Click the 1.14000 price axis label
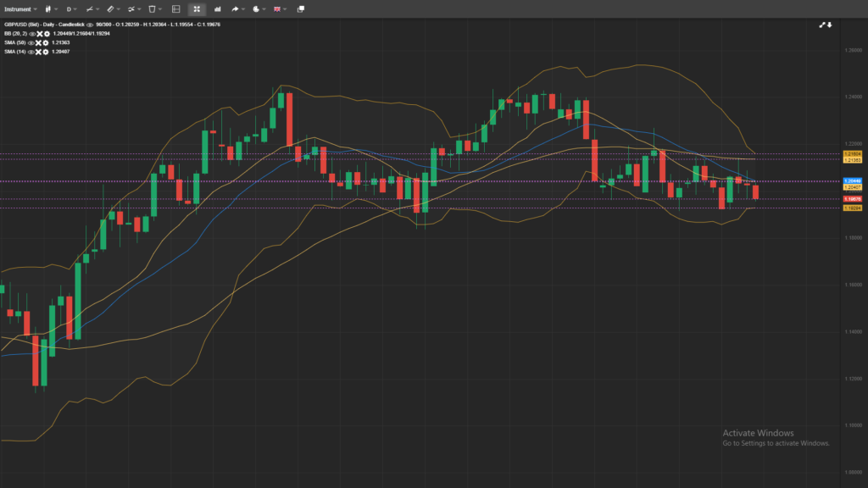The image size is (868, 488). click(853, 332)
